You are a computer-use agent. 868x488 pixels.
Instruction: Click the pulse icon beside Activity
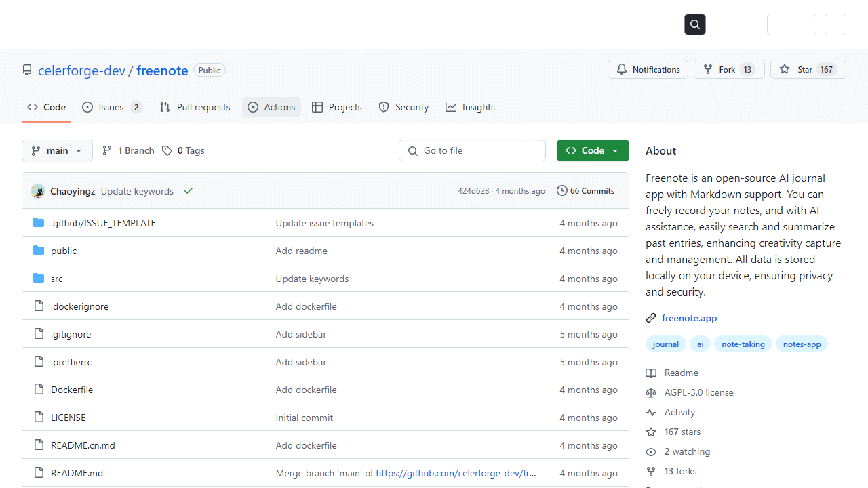click(651, 412)
